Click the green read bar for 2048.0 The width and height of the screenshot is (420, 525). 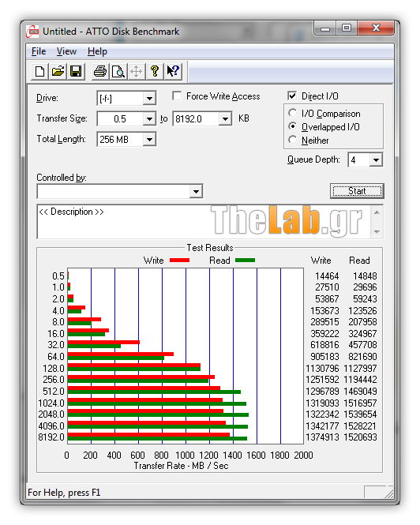[158, 415]
